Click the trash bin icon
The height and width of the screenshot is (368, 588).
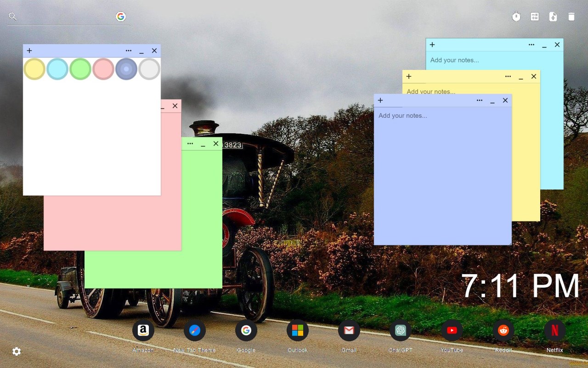(571, 17)
